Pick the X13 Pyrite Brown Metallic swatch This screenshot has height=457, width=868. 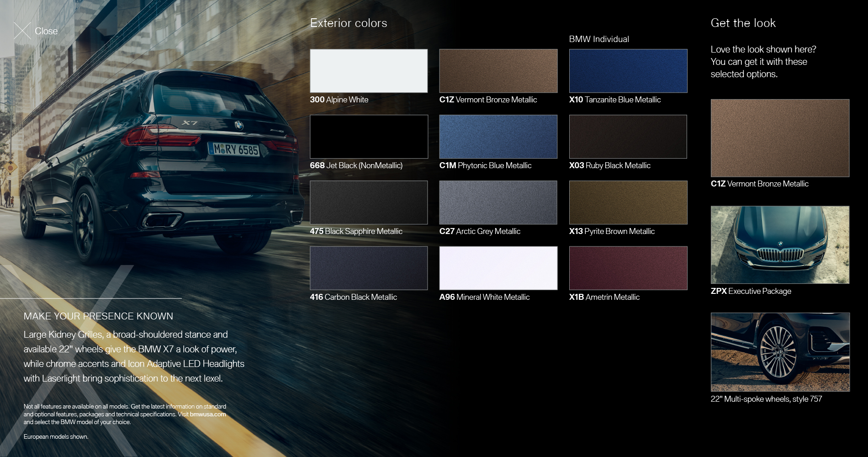click(628, 202)
